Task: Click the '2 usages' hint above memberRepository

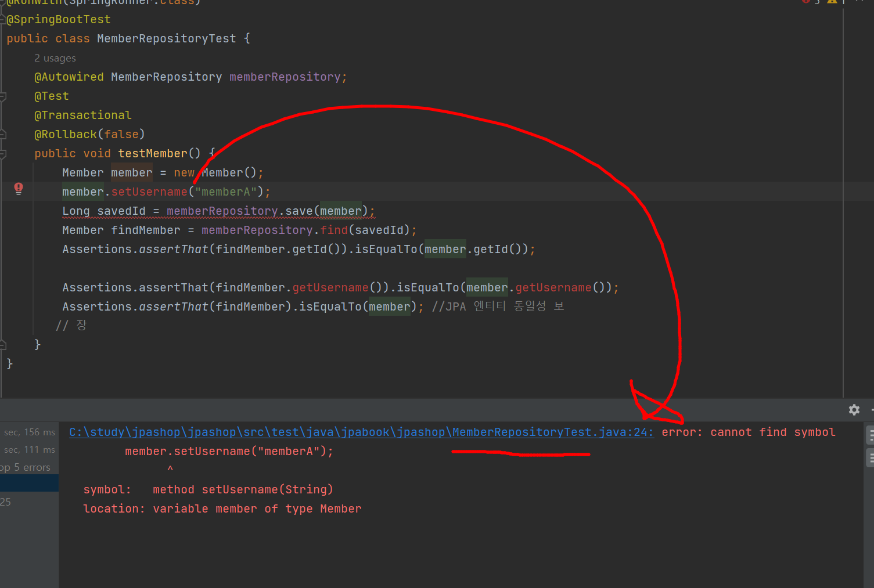Action: [55, 58]
